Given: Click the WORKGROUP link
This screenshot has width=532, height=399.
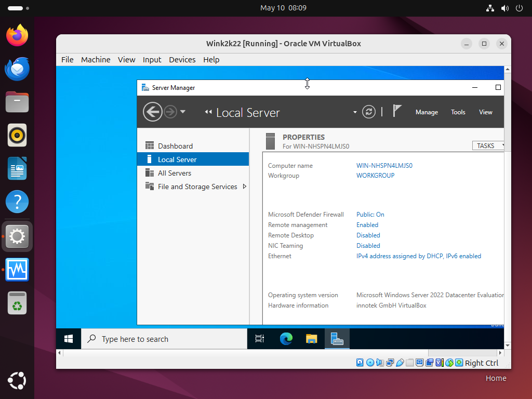Looking at the screenshot, I should point(375,176).
